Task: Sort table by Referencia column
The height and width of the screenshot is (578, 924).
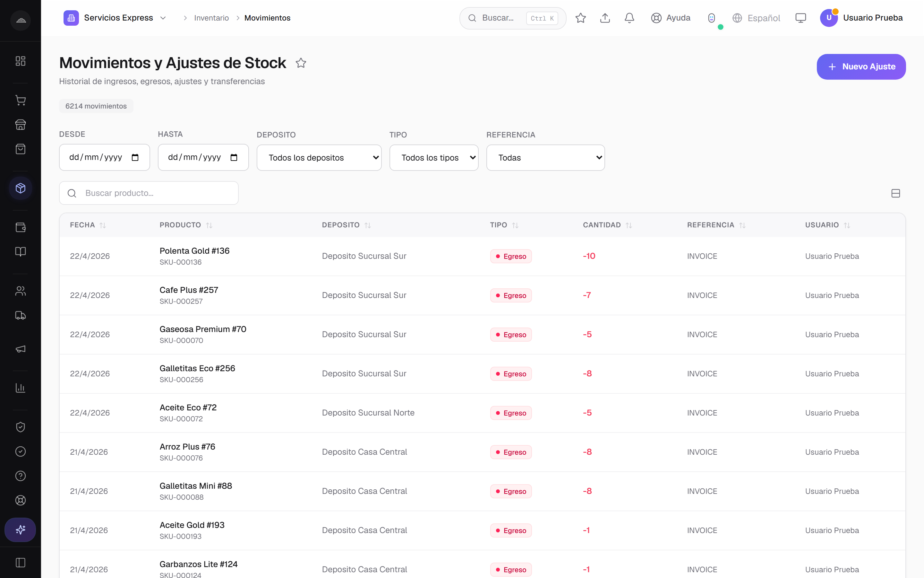Action: (716, 225)
